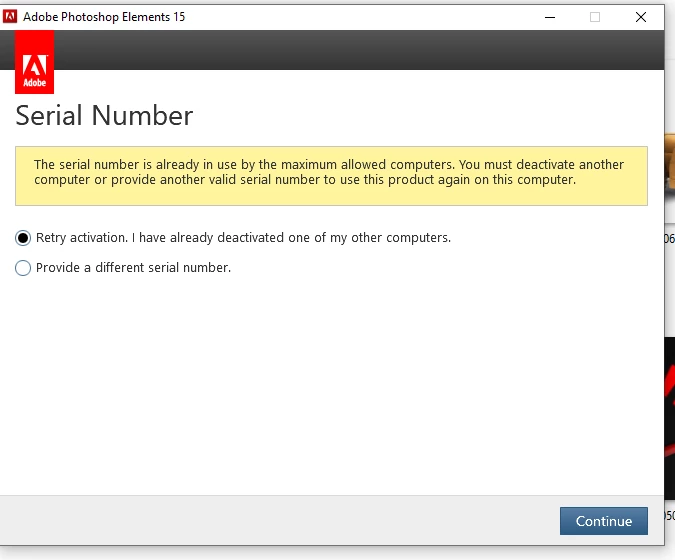Click the Adobe logo badge
This screenshot has width=675, height=560.
[34, 62]
